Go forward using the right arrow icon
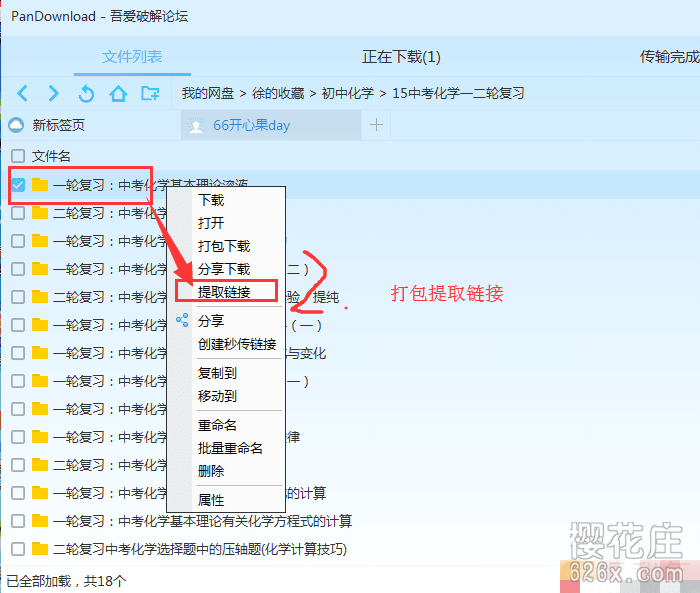The height and width of the screenshot is (593, 700). click(x=54, y=93)
